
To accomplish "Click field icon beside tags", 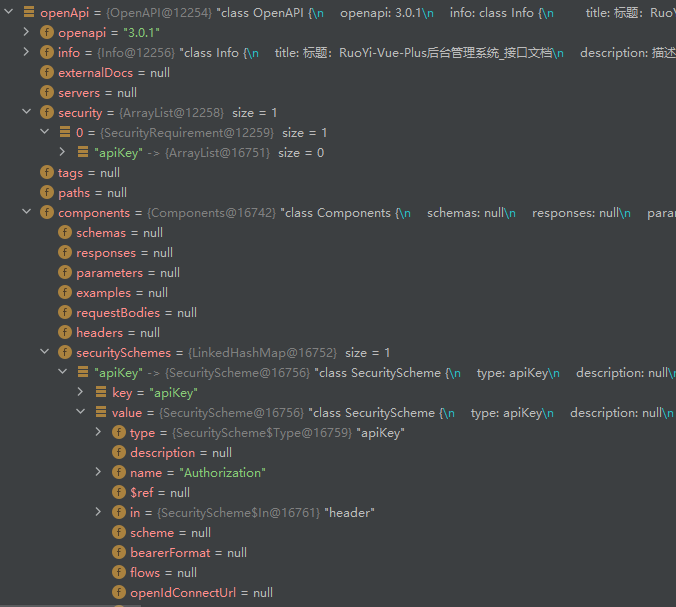I will click(x=47, y=172).
